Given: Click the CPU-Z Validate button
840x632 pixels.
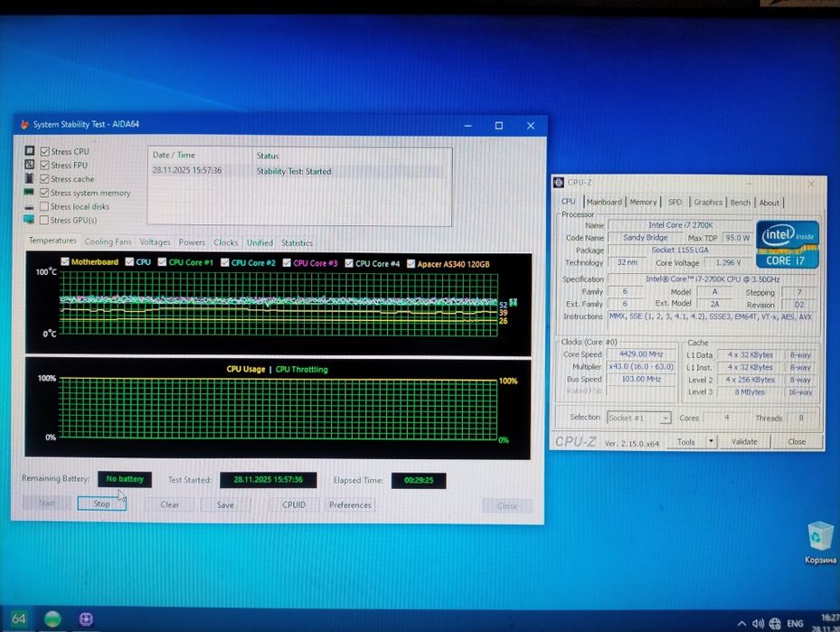Looking at the screenshot, I should (x=745, y=442).
